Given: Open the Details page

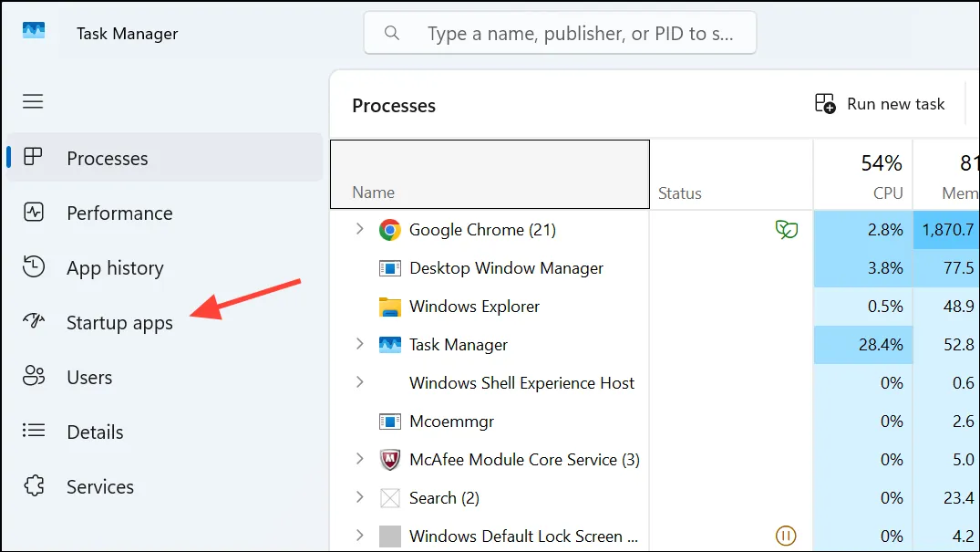Looking at the screenshot, I should pyautogui.click(x=164, y=432).
